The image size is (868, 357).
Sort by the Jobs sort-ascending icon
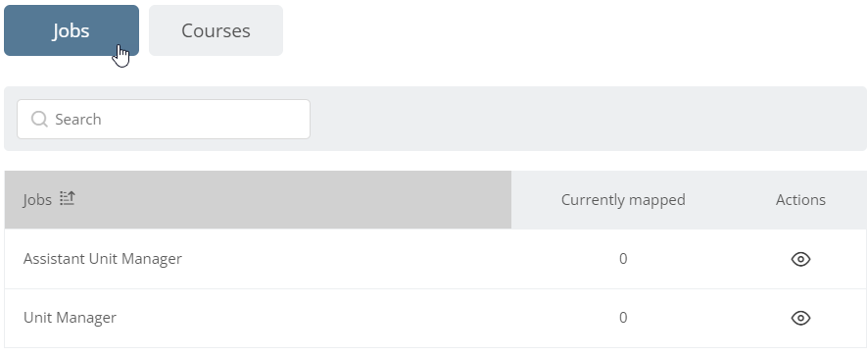(x=68, y=198)
